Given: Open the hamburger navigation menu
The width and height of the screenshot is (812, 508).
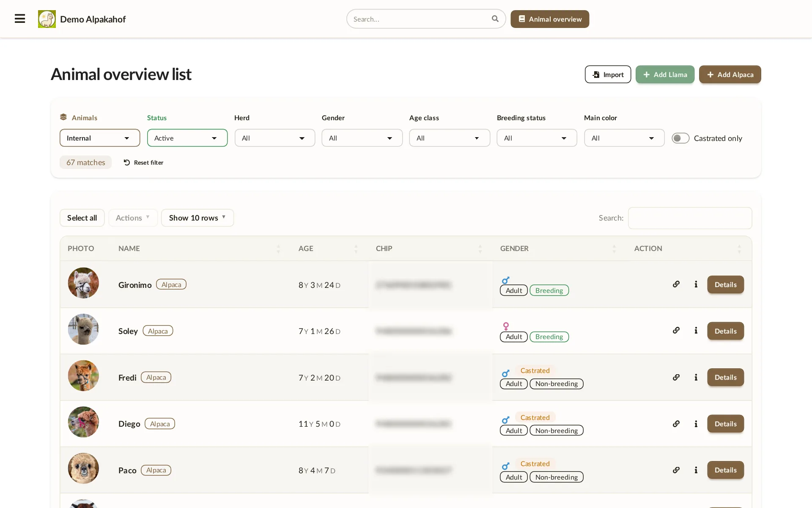Looking at the screenshot, I should pos(20,19).
